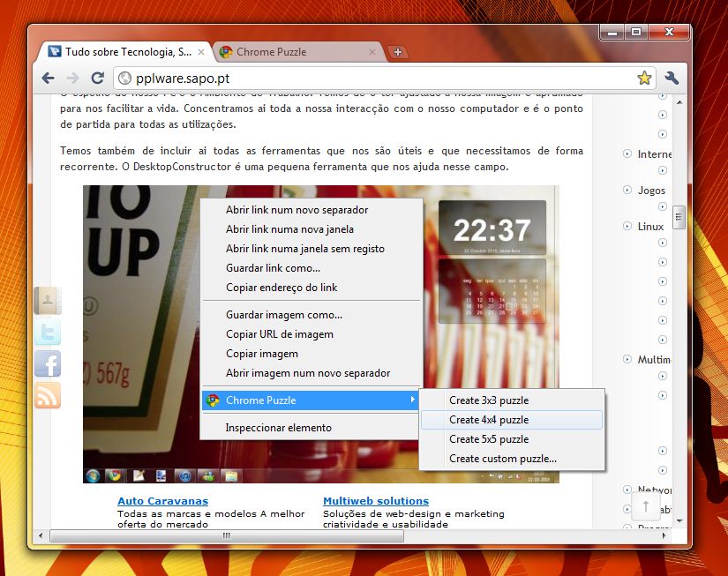Screen dimensions: 728x576
Task: Expand the bullet beside Jogos category
Action: (627, 190)
